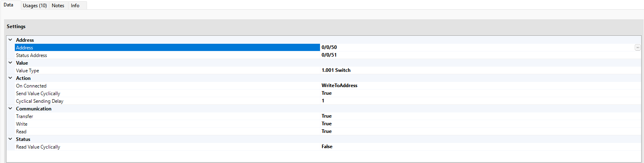
Task: Select the Send Value Cyclically label
Action: point(38,94)
